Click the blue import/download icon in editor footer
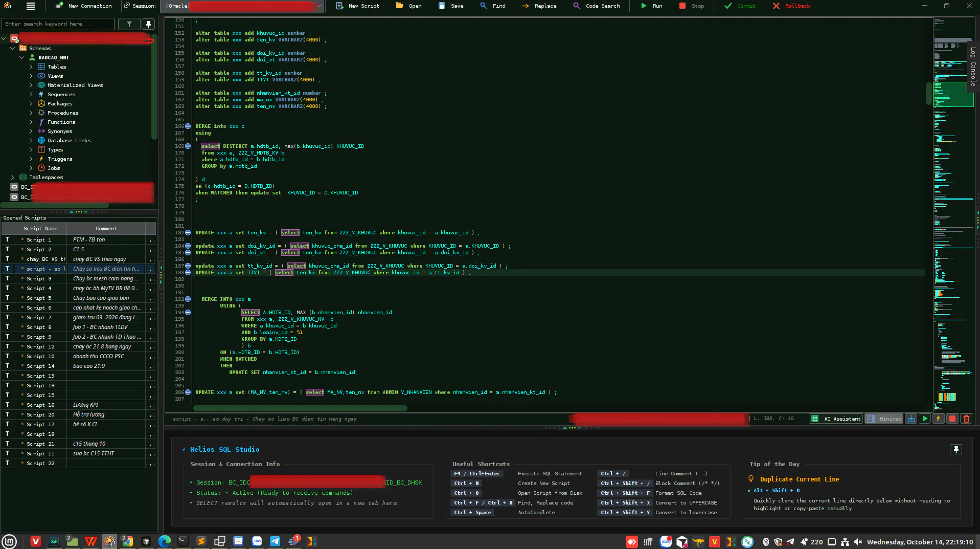 point(911,419)
